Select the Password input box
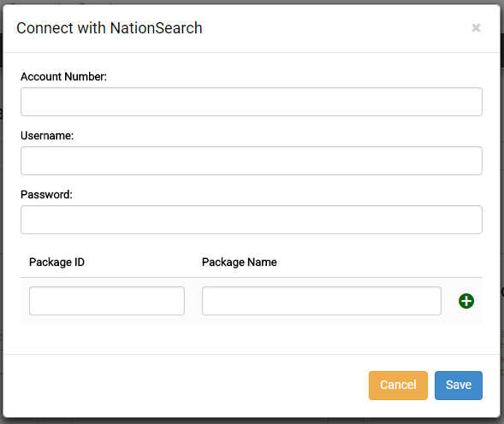The height and width of the screenshot is (424, 504). coord(252,220)
